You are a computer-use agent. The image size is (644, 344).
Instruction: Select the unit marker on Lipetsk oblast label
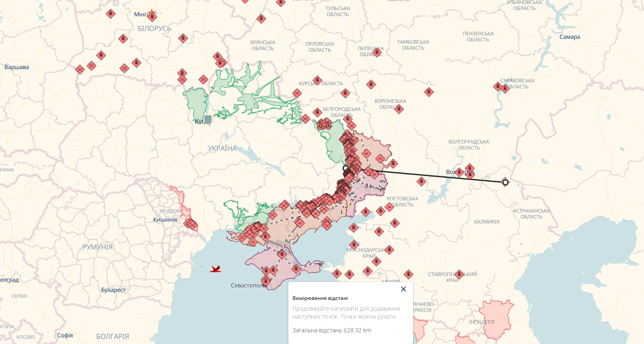tap(377, 52)
